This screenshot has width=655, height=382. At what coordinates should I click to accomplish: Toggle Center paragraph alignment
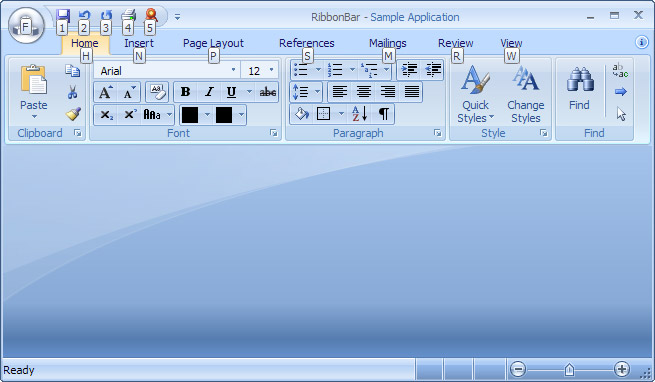tap(364, 92)
